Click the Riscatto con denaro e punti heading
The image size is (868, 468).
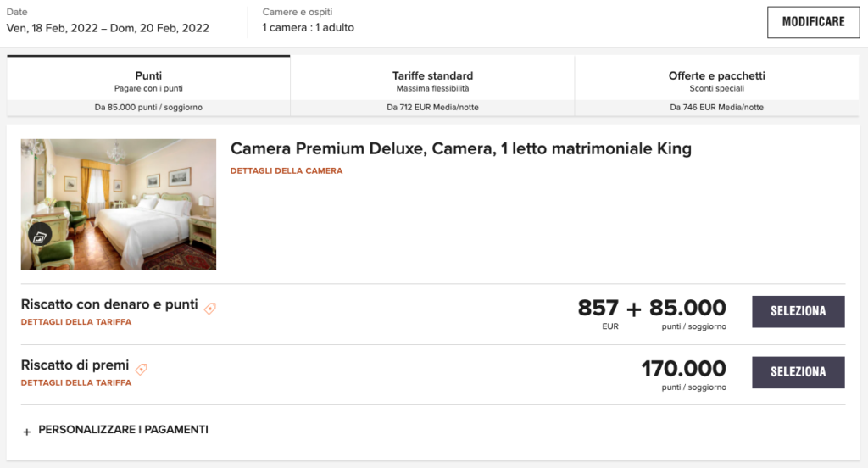pos(109,304)
